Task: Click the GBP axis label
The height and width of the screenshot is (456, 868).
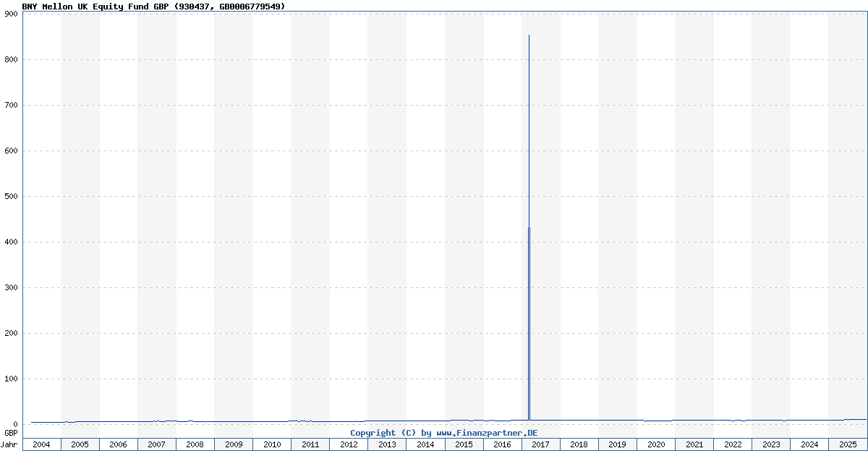Action: coord(9,432)
